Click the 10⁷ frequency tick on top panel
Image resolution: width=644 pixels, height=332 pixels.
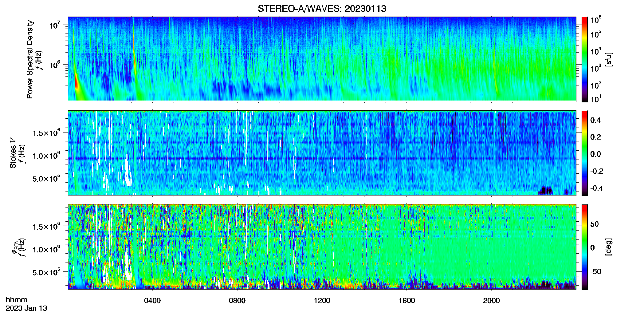click(54, 25)
